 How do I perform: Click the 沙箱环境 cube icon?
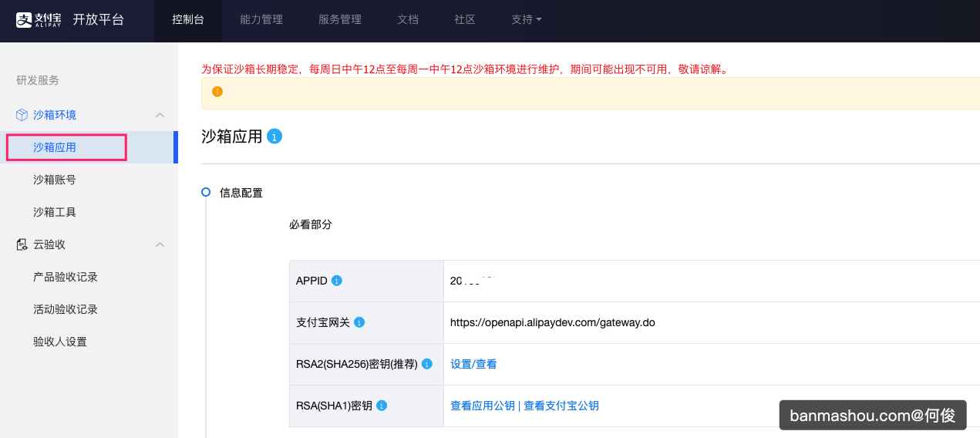coord(22,115)
